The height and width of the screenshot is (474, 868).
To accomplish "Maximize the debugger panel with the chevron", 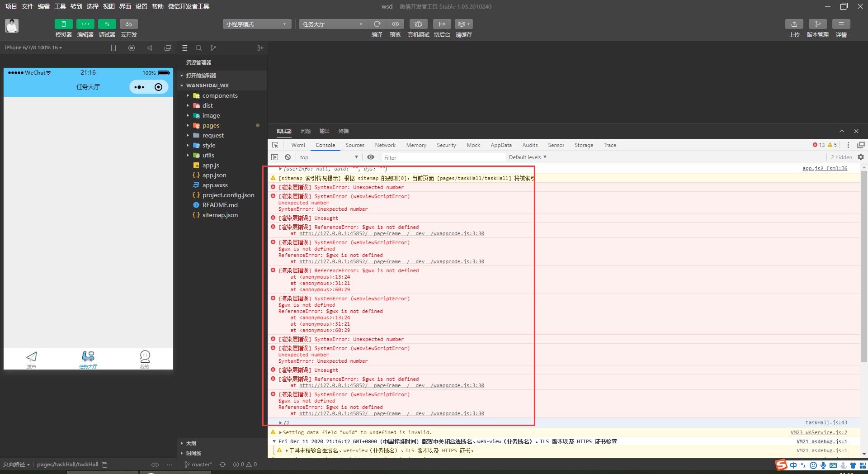I will 842,131.
